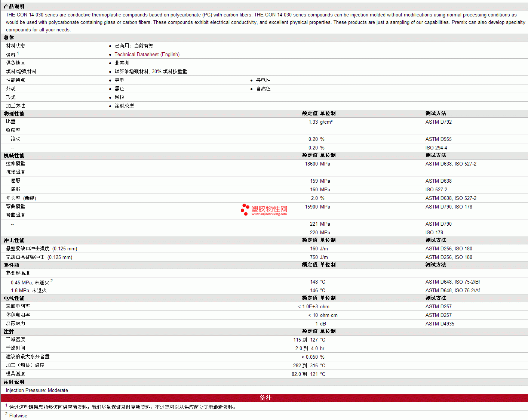
Task: Click the Flatwise footnote
Action: [x=18, y=416]
